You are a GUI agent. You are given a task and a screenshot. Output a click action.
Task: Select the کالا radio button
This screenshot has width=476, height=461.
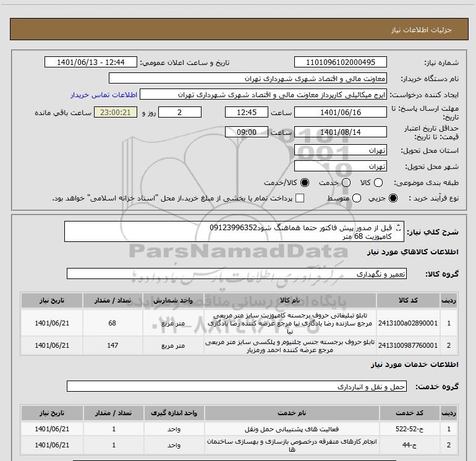[x=378, y=183]
